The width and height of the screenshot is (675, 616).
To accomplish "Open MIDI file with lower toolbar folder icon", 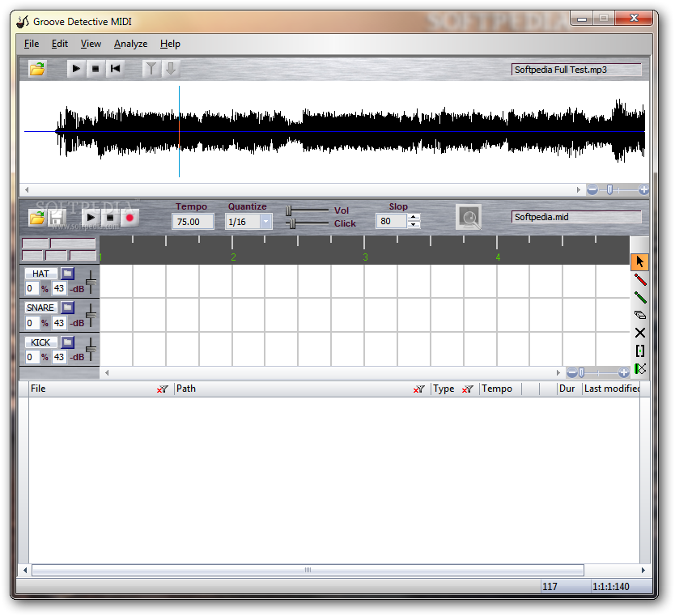I will tap(37, 219).
